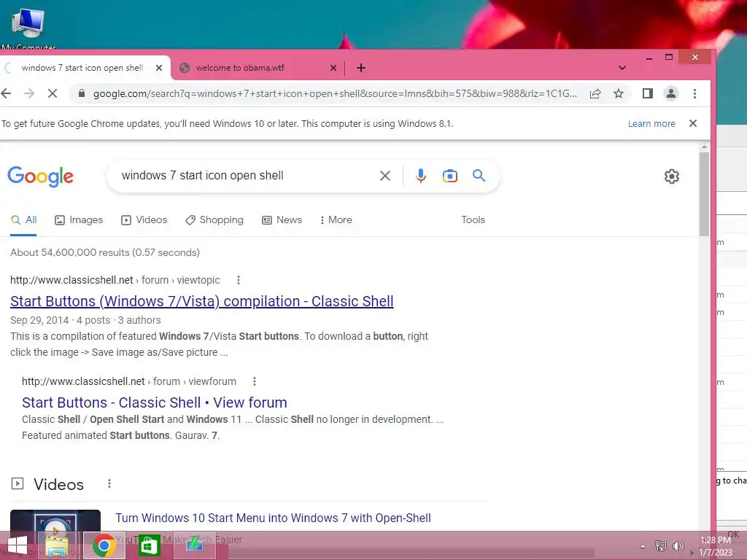
Task: Start voice search with microphone
Action: point(421,176)
